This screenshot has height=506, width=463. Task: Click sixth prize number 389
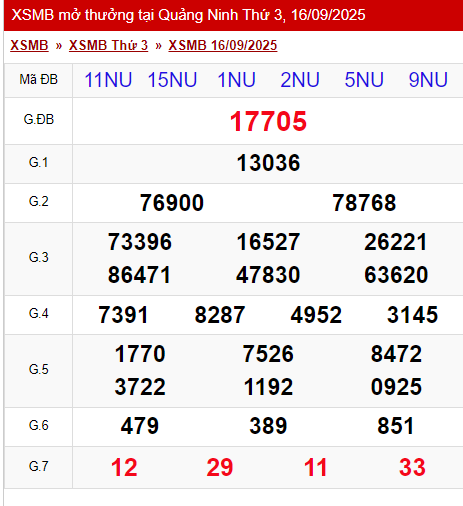[x=268, y=426]
